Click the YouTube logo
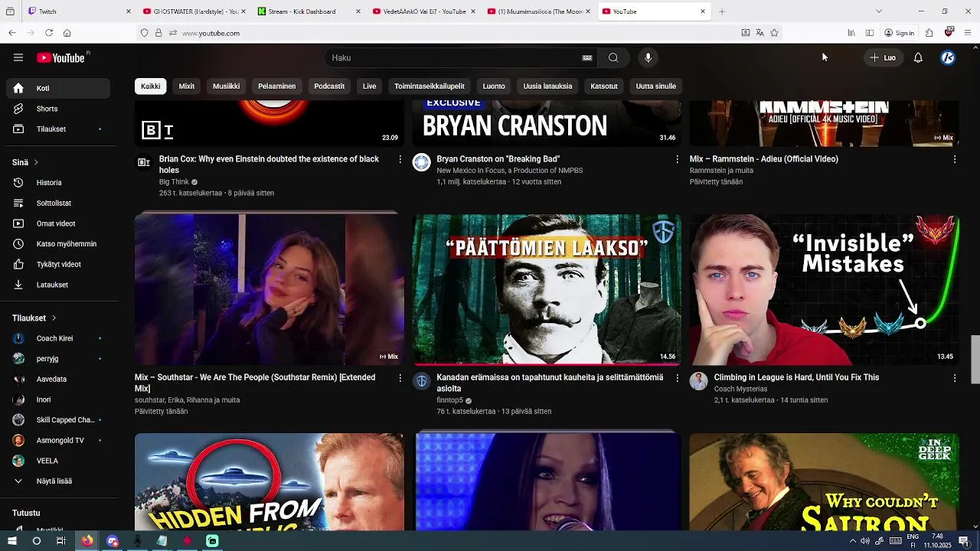 [x=61, y=57]
